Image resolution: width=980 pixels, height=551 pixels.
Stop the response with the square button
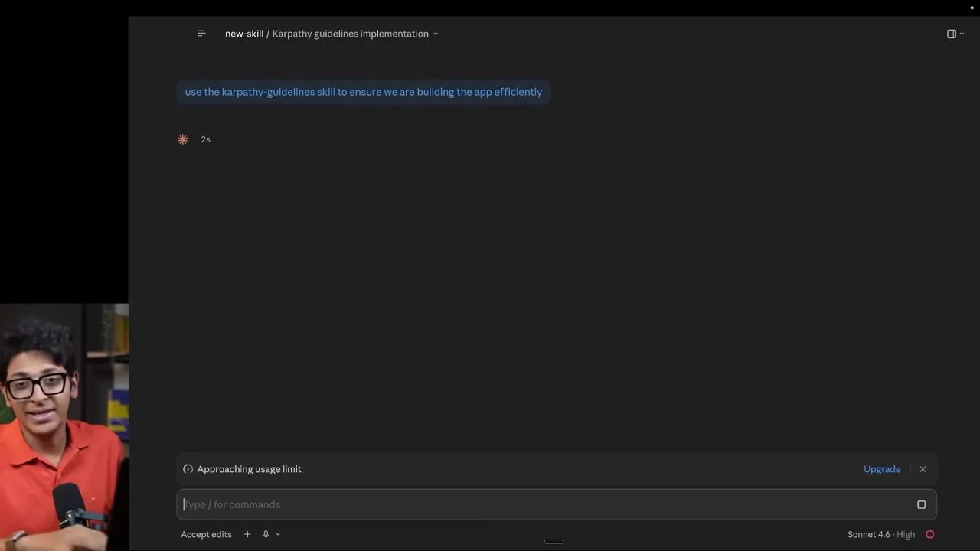(921, 505)
